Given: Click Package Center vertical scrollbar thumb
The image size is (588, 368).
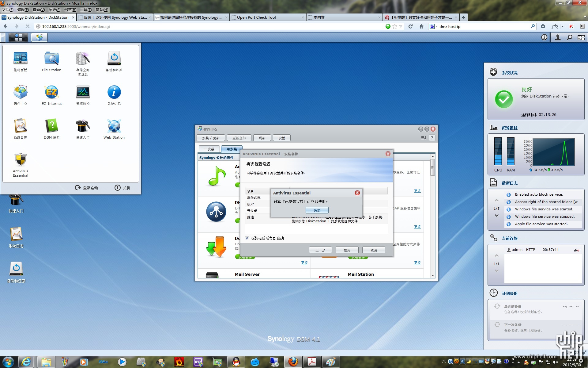Looking at the screenshot, I should coord(432,167).
